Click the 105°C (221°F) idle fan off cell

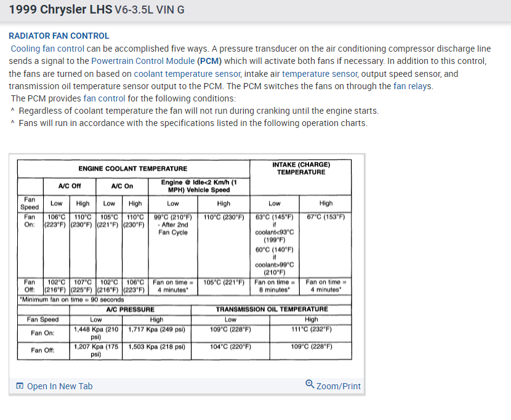[223, 286]
